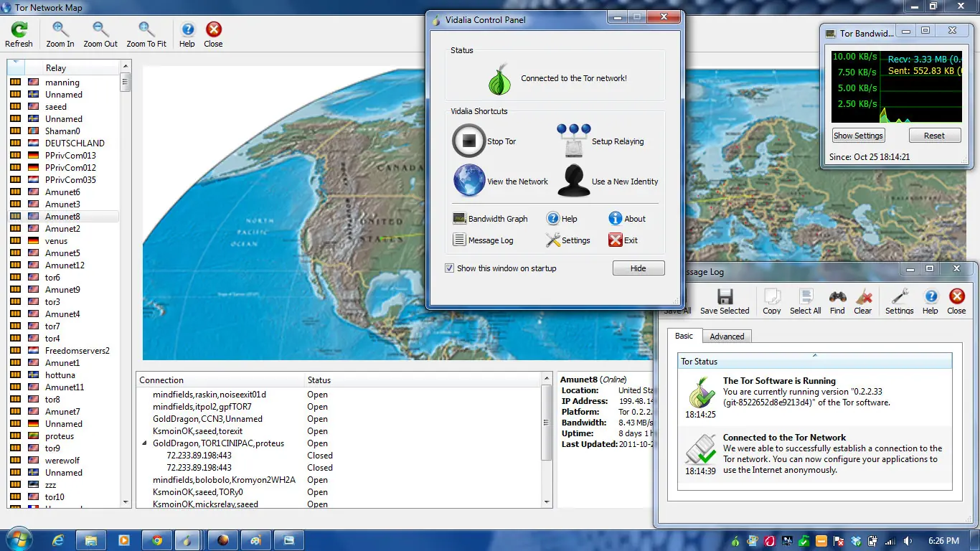Click relay 'werewolf'
Viewport: 980px width, 551px height.
63,461
